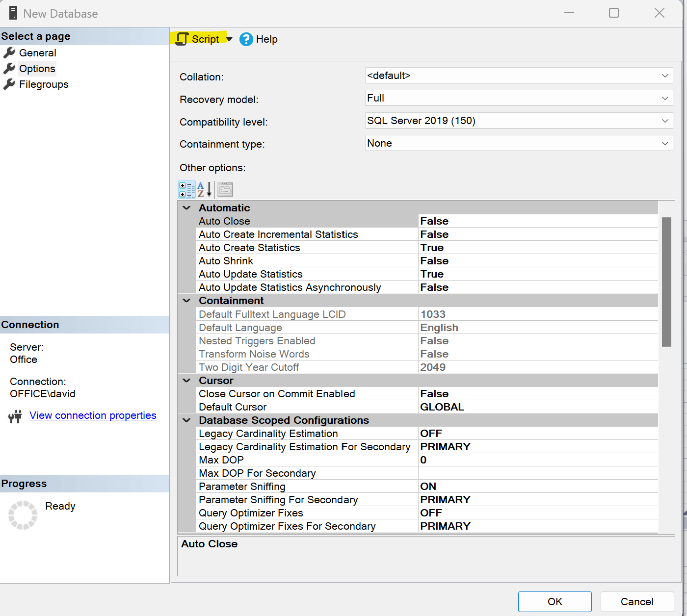This screenshot has width=687, height=616.
Task: Open View connection properties
Action: 93,415
